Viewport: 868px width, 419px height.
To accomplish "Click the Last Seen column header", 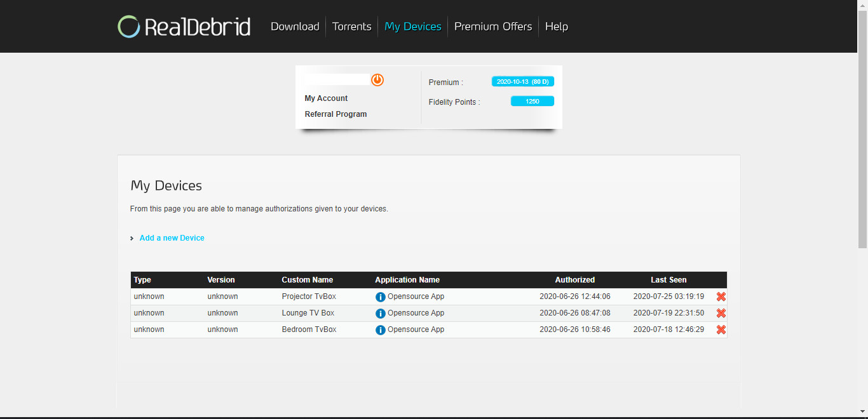I will tap(668, 280).
